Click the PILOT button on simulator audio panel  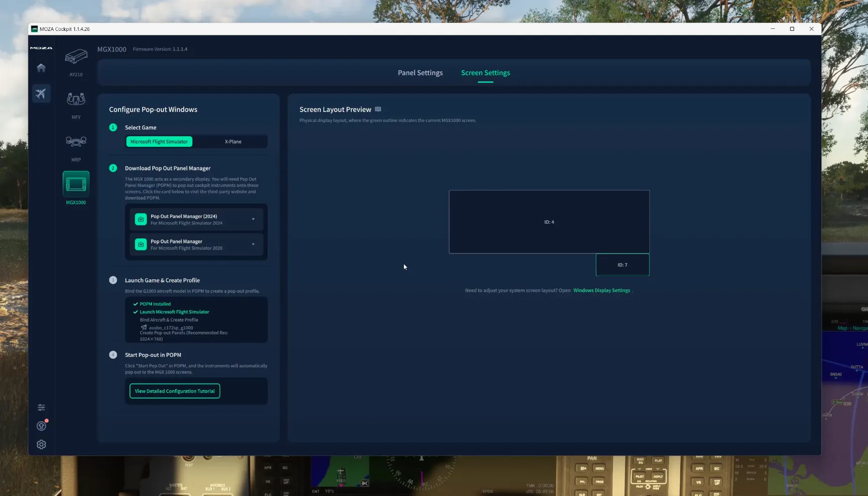[x=640, y=476]
